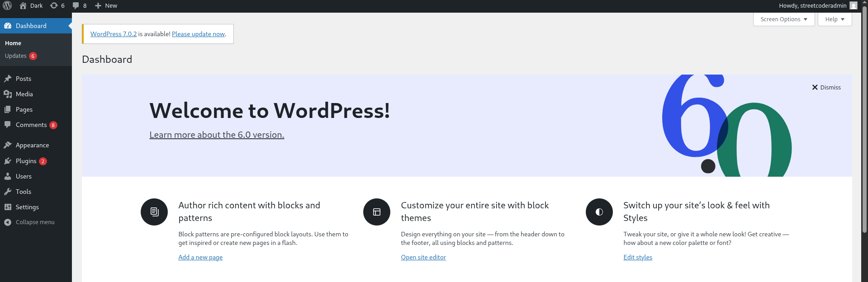Click the Pages sidebar icon
The height and width of the screenshot is (282, 868).
pyautogui.click(x=8, y=109)
